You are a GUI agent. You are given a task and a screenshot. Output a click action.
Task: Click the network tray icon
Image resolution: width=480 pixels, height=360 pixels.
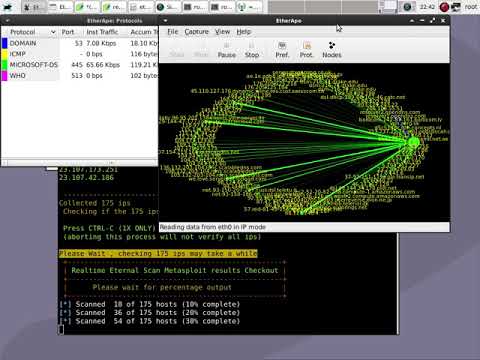[x=456, y=7]
